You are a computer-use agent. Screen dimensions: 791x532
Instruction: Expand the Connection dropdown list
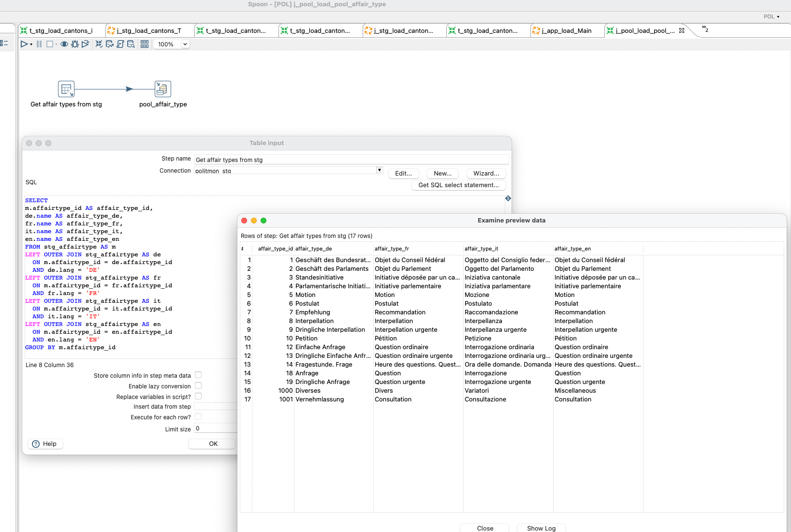point(380,170)
